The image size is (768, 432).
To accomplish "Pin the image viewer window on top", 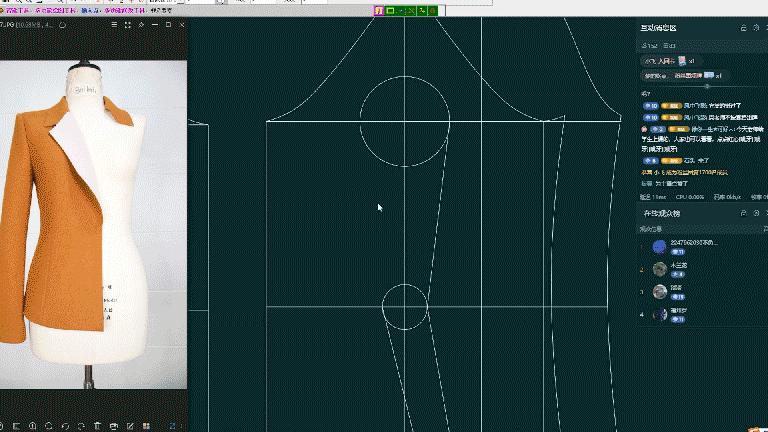I will 140,24.
